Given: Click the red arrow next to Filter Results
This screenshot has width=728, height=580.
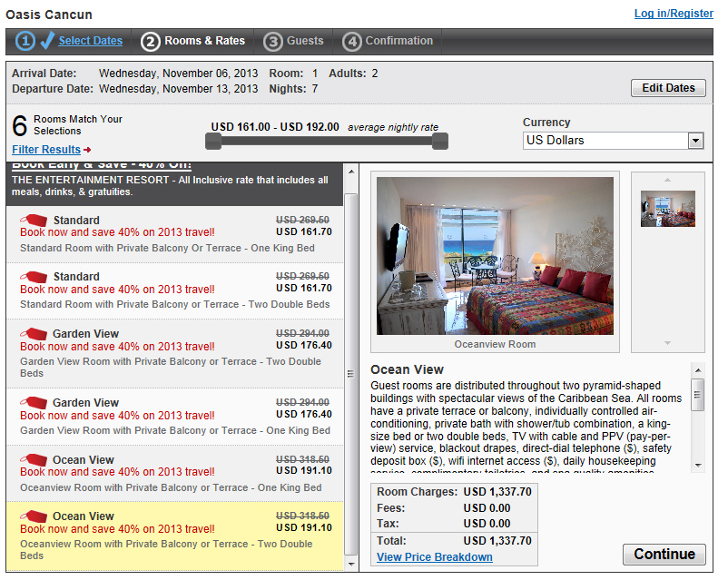Looking at the screenshot, I should [87, 150].
